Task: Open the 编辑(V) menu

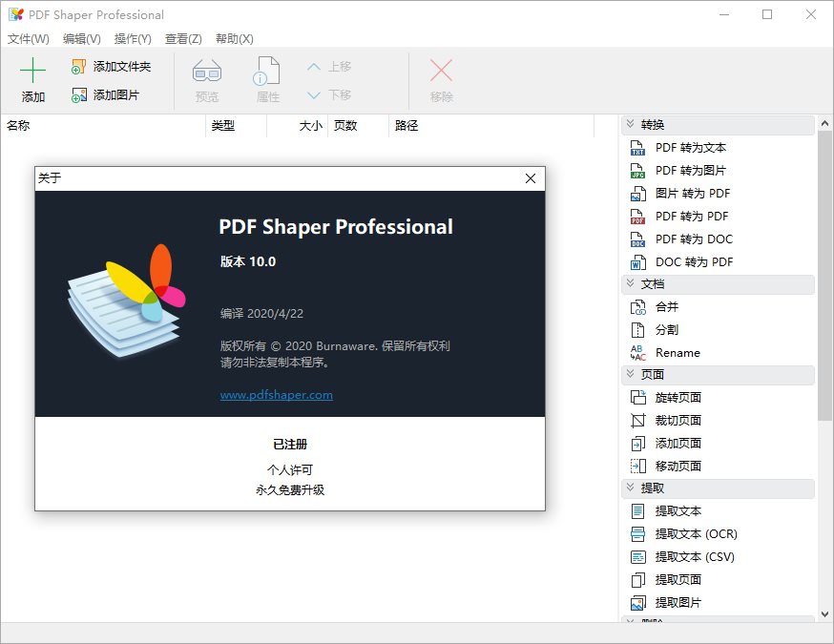Action: tap(81, 39)
